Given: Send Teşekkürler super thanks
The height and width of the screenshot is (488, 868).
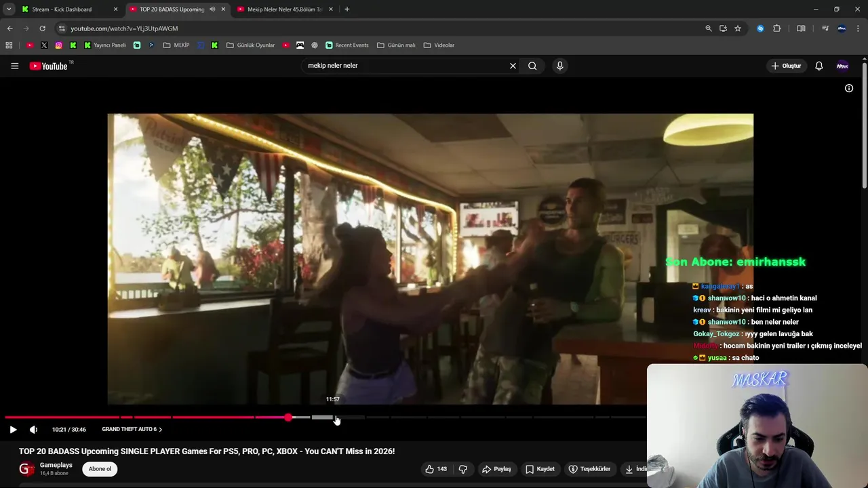Looking at the screenshot, I should coord(589,469).
